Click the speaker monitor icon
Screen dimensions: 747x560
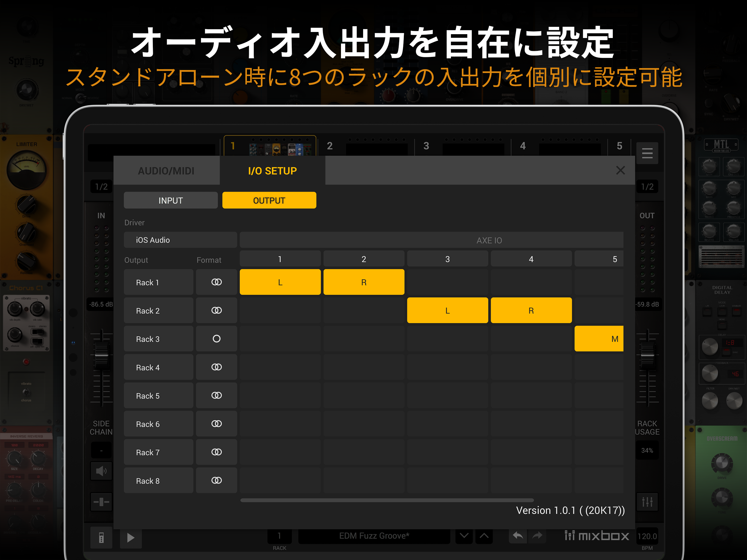(101, 471)
